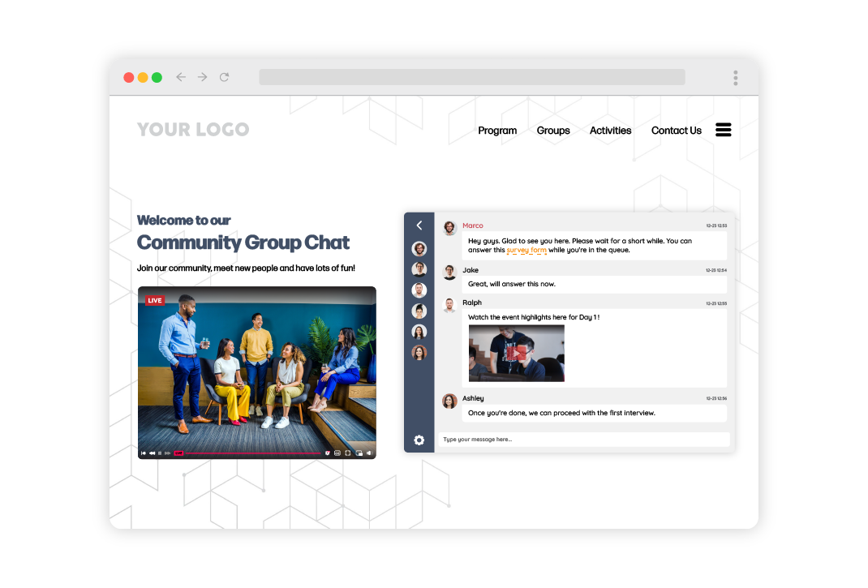Open the chat settings gear icon
This screenshot has width=868, height=588.
(419, 440)
